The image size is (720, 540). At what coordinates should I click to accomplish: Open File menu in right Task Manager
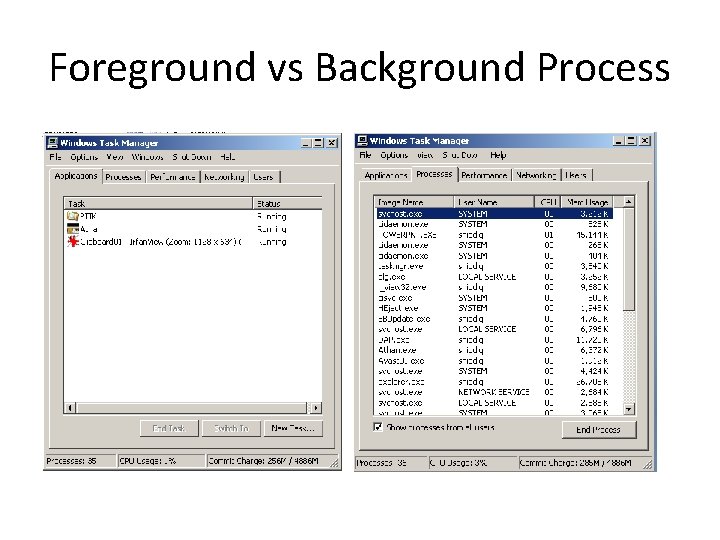tap(365, 155)
